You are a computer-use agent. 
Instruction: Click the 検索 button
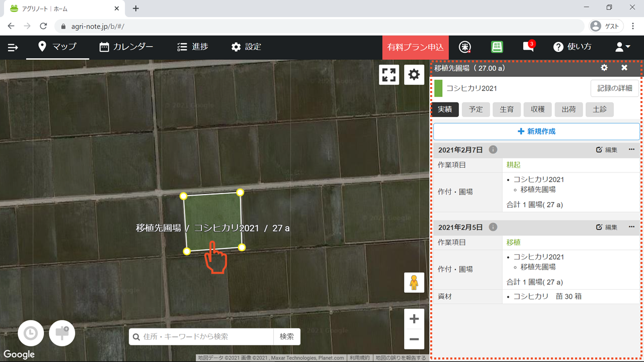(x=287, y=336)
